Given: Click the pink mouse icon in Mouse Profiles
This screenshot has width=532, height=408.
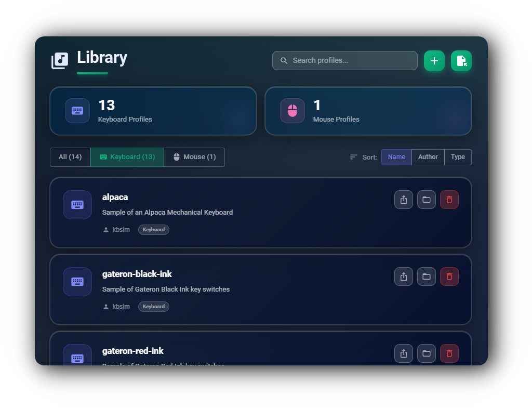Looking at the screenshot, I should pos(292,111).
